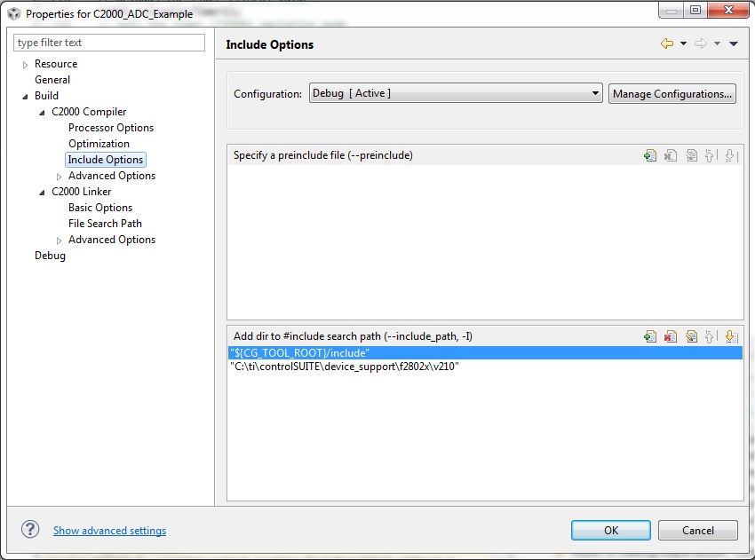Edit a preinclude file entry
Image resolution: width=755 pixels, height=560 pixels.
(692, 156)
